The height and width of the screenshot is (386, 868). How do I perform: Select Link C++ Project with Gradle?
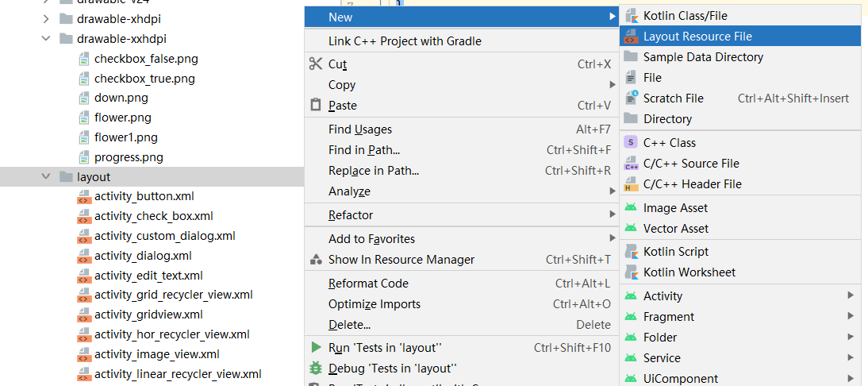[405, 41]
